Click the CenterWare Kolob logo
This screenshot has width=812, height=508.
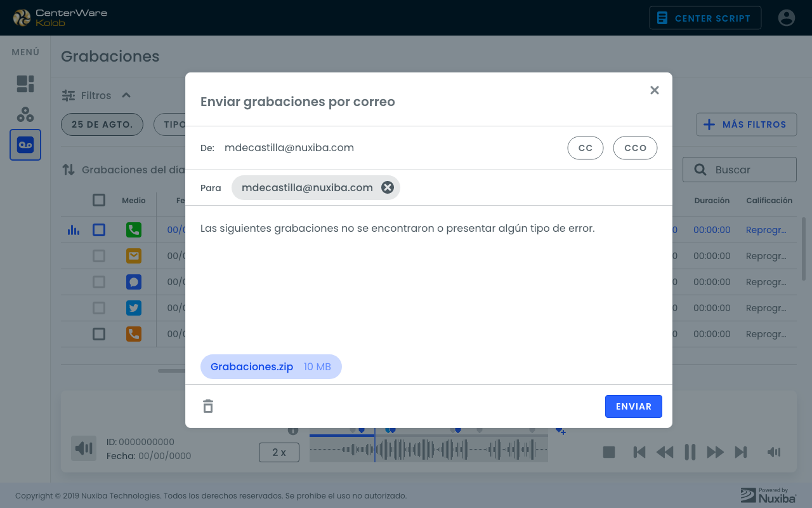60,18
